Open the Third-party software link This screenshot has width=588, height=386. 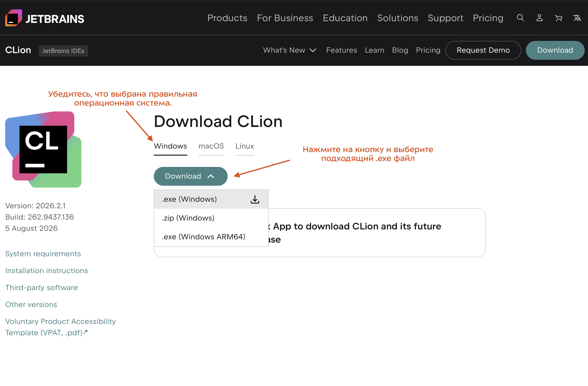(x=41, y=288)
